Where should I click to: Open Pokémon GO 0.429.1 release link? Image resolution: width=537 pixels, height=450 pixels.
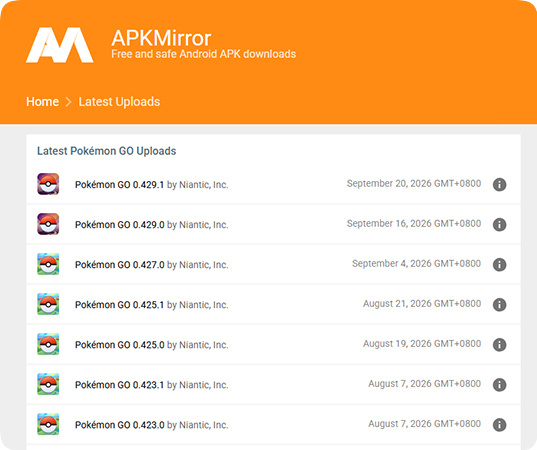pyautogui.click(x=120, y=185)
